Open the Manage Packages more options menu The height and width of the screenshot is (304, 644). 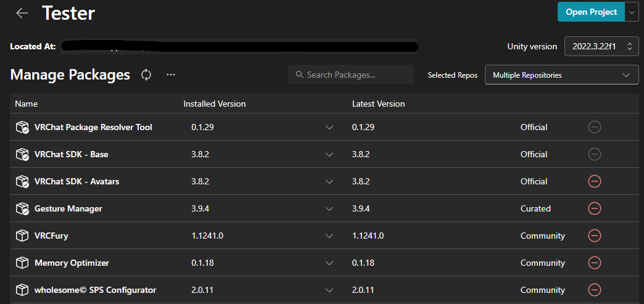(x=171, y=75)
